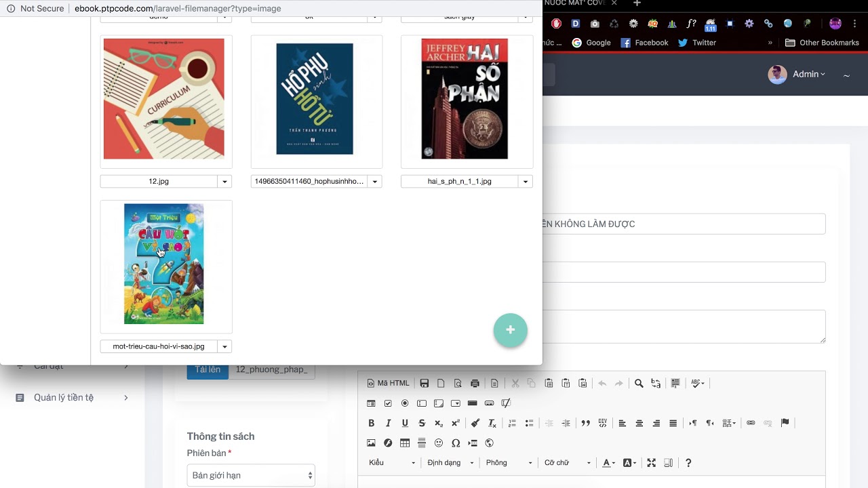
Task: Open the Kiểu styles dropdown
Action: point(392,463)
